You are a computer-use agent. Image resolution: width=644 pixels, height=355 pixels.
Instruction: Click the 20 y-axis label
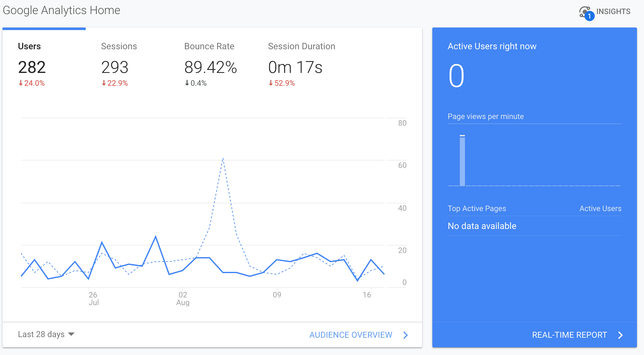(x=402, y=250)
